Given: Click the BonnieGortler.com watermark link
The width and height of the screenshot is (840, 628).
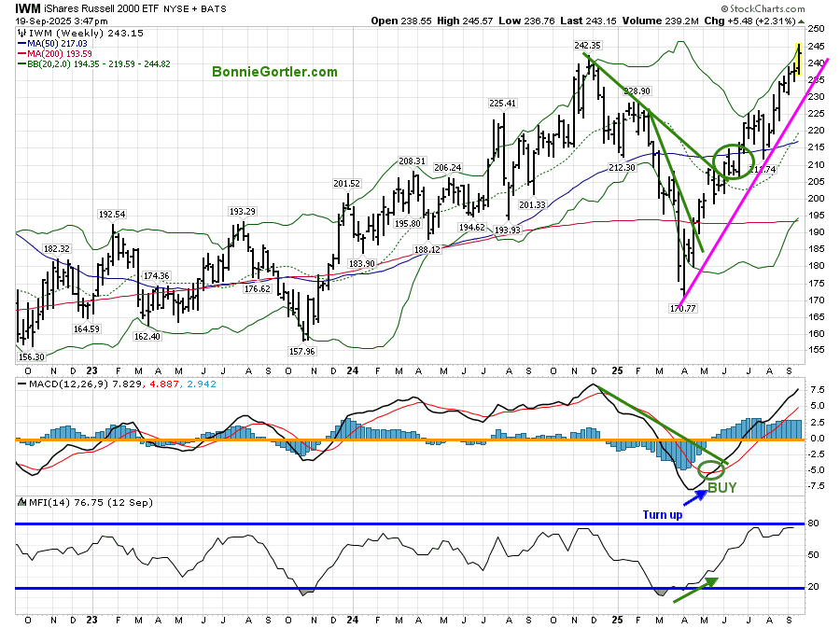Looking at the screenshot, I should click(x=274, y=72).
